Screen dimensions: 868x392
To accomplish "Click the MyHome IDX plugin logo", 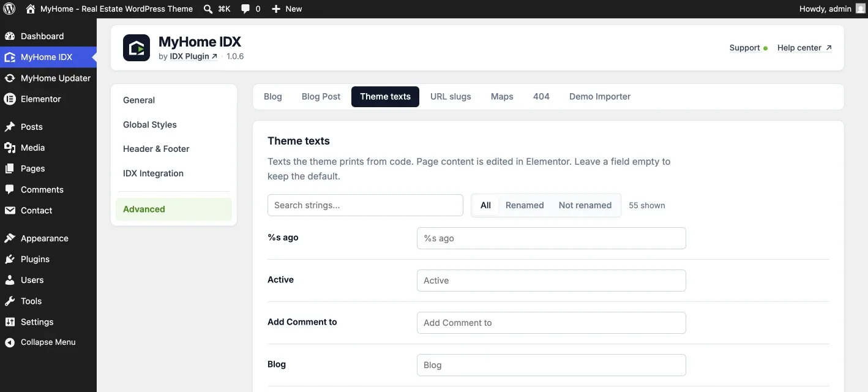I will (137, 48).
